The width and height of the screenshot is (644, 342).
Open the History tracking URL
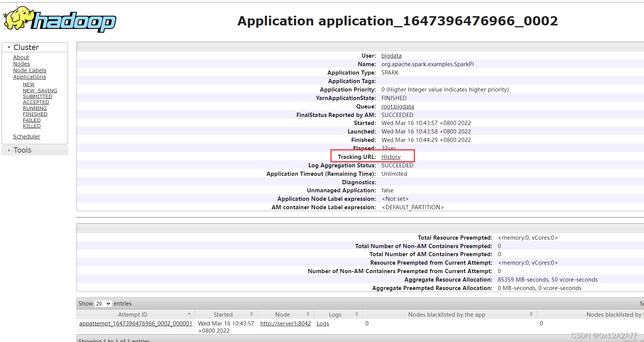click(391, 157)
